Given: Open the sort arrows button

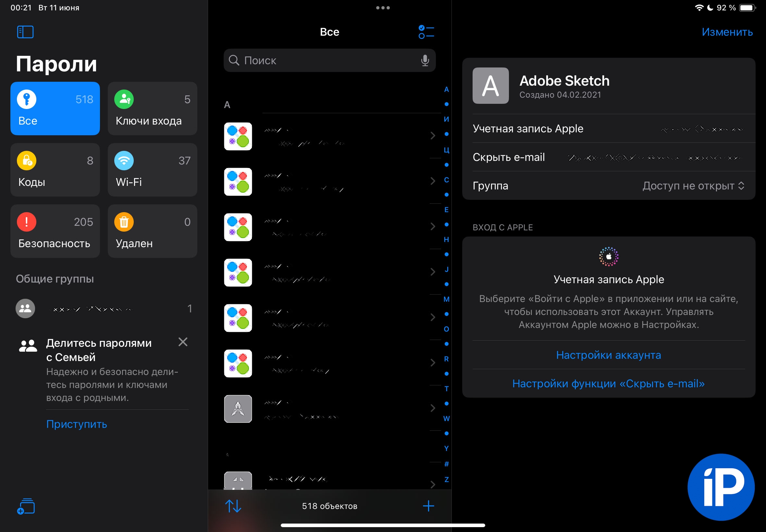Looking at the screenshot, I should (233, 506).
